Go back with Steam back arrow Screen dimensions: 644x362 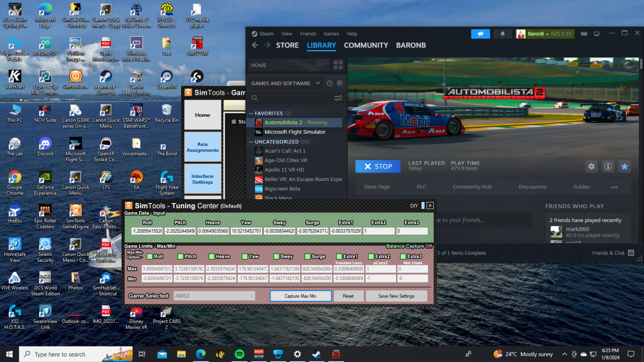point(255,45)
